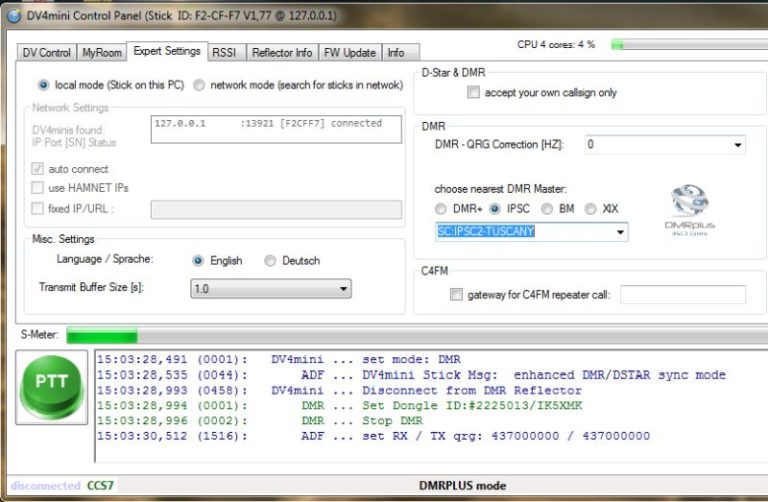Click the CPU usage progress bar
The height and width of the screenshot is (502, 768).
(689, 45)
